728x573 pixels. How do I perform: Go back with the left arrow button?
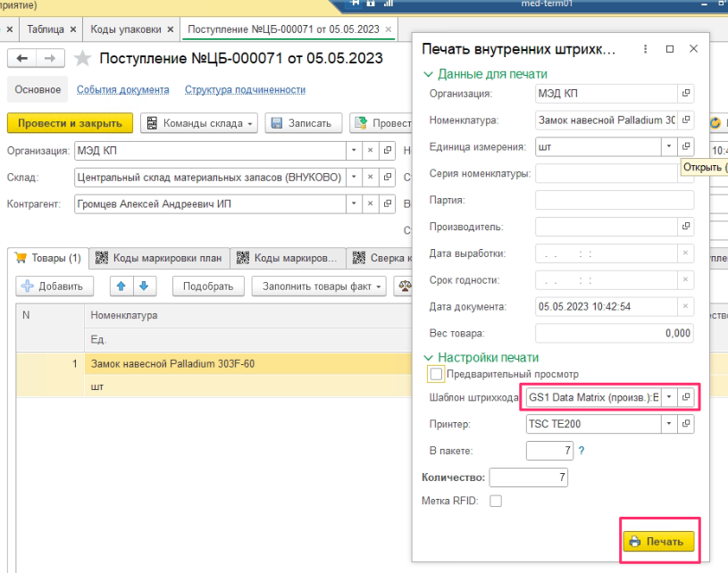pos(21,58)
